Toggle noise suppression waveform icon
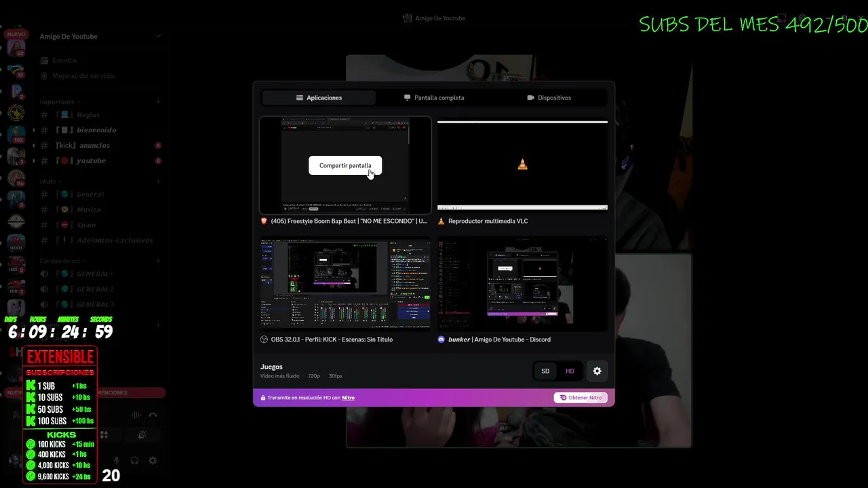The height and width of the screenshot is (488, 868). [136, 415]
